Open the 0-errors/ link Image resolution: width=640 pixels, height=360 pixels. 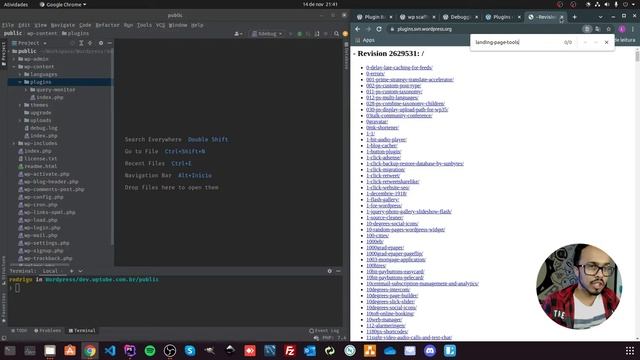coord(375,73)
